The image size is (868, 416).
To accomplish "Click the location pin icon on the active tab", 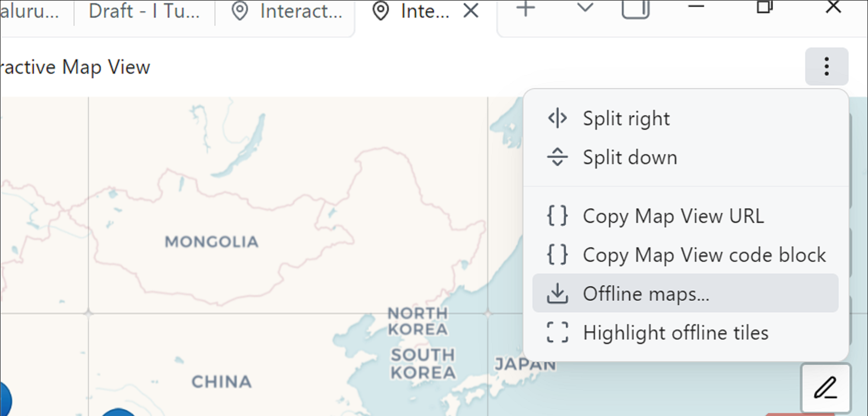I will (x=380, y=11).
